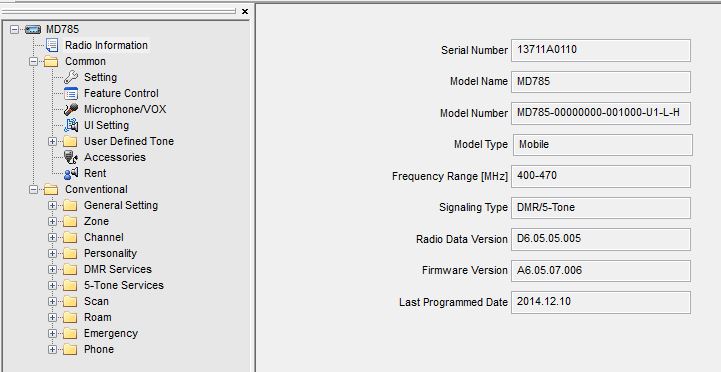Select the Feature Control list icon
This screenshot has height=372, width=721.
tap(71, 93)
